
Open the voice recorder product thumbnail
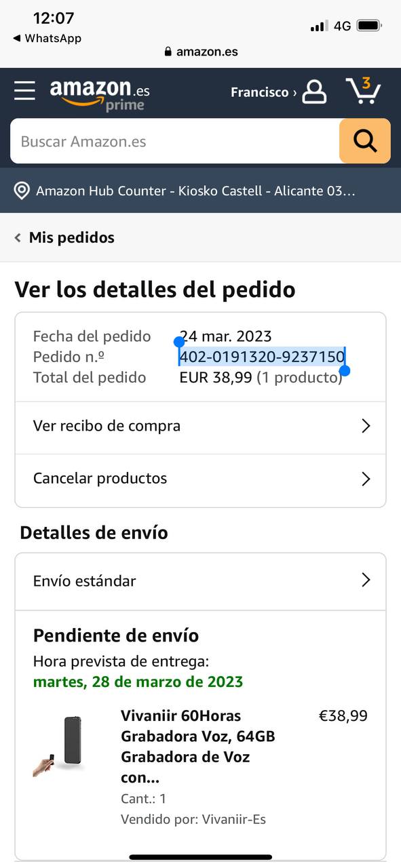click(x=58, y=746)
